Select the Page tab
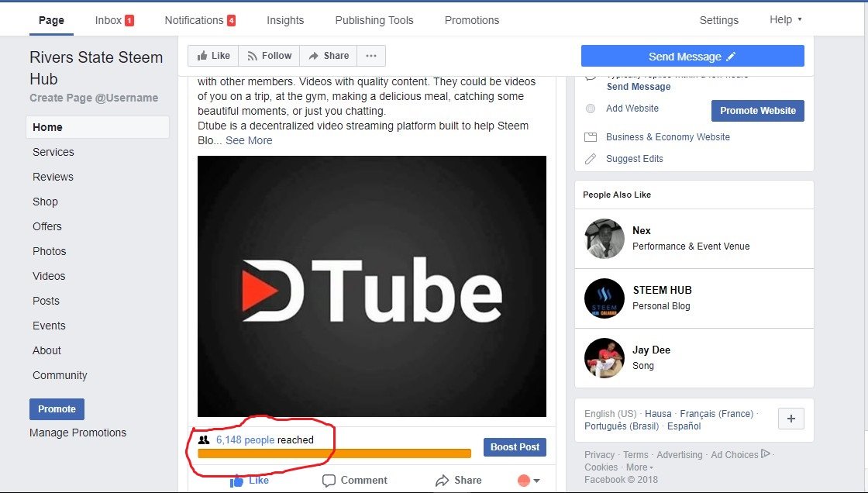The height and width of the screenshot is (493, 868). pyautogui.click(x=51, y=20)
